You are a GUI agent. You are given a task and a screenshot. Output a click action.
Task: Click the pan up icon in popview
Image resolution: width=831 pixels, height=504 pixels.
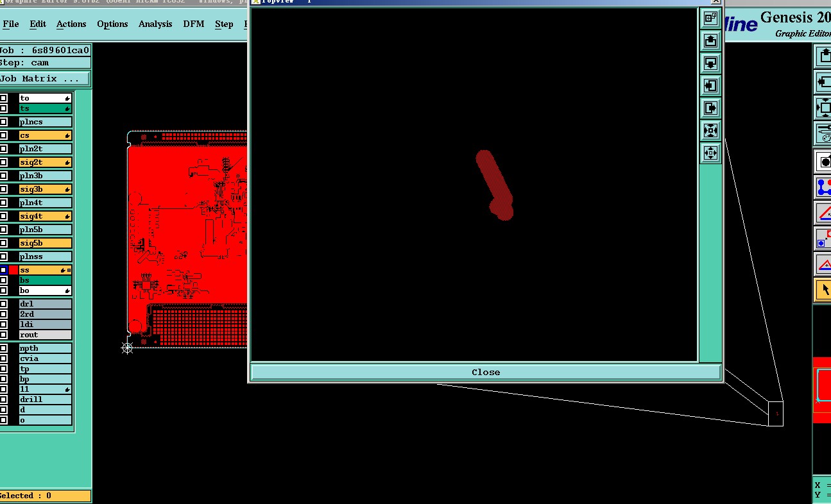[x=710, y=40]
